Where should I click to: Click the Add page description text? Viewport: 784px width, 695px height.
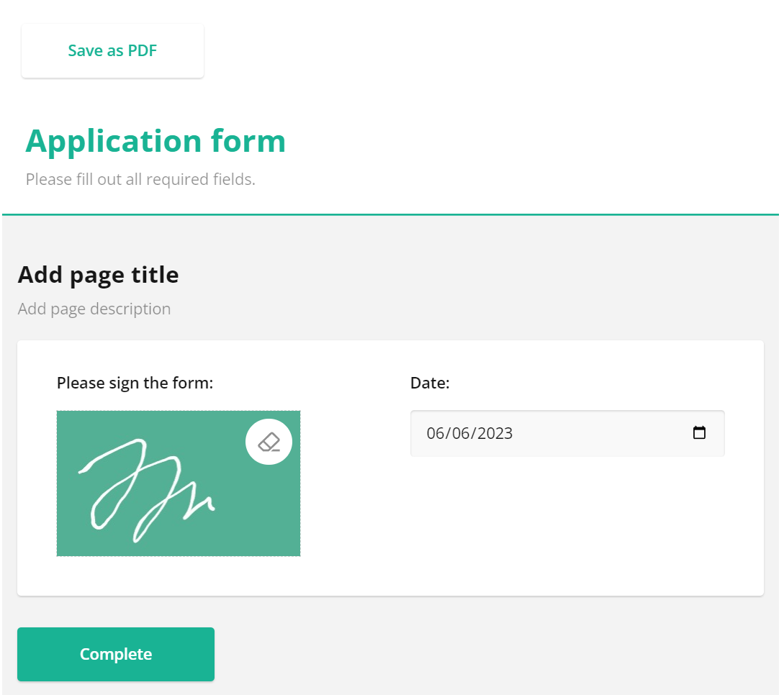tap(94, 309)
